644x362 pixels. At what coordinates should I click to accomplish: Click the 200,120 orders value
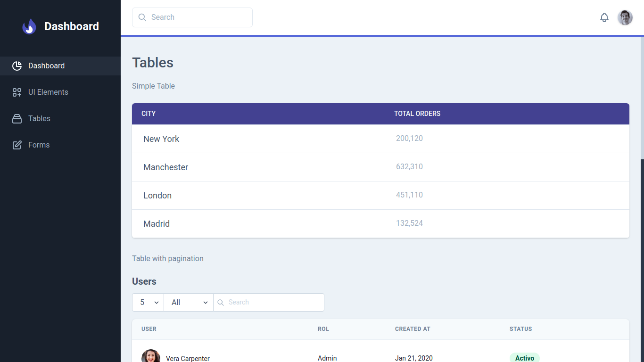[409, 139]
